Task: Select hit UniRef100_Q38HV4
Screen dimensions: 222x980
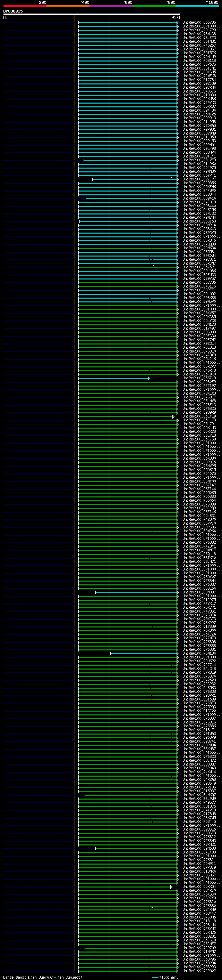Action: tap(199, 153)
